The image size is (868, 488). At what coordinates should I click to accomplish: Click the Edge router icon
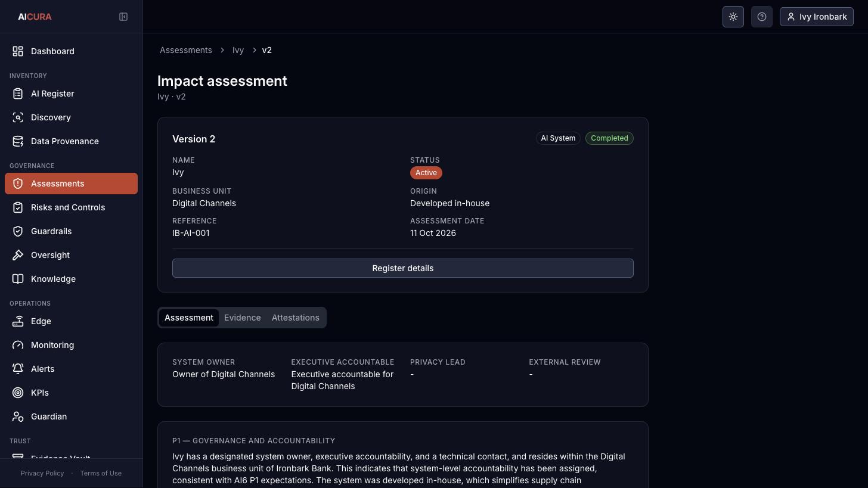coord(18,321)
